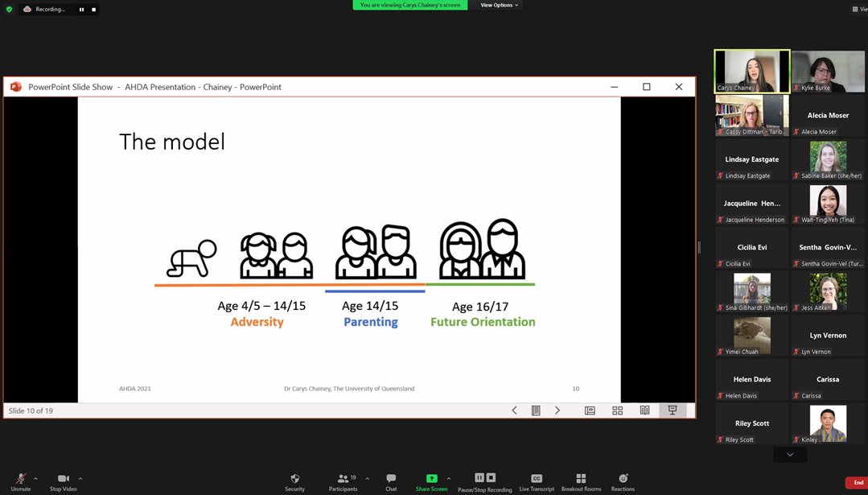Open the slide menu icon between arrows
Viewport: 868px width, 495px height.
(x=536, y=410)
